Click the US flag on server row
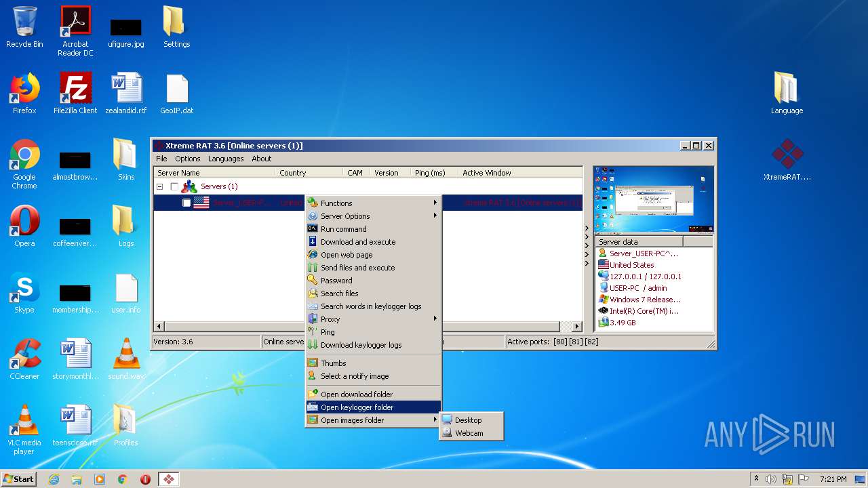Screen dimensions: 868x488 [201, 203]
